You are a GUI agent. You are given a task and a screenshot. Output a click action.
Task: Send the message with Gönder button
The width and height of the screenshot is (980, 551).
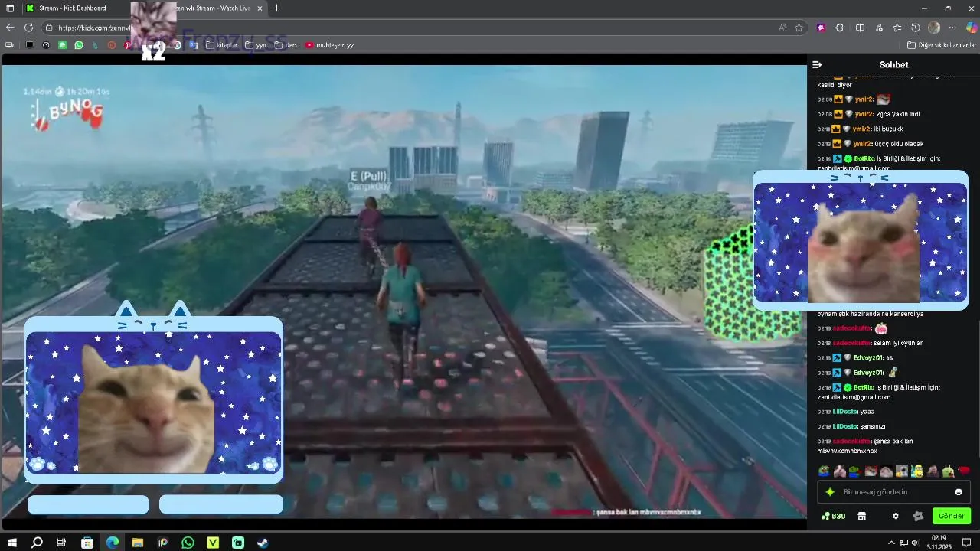coord(952,517)
